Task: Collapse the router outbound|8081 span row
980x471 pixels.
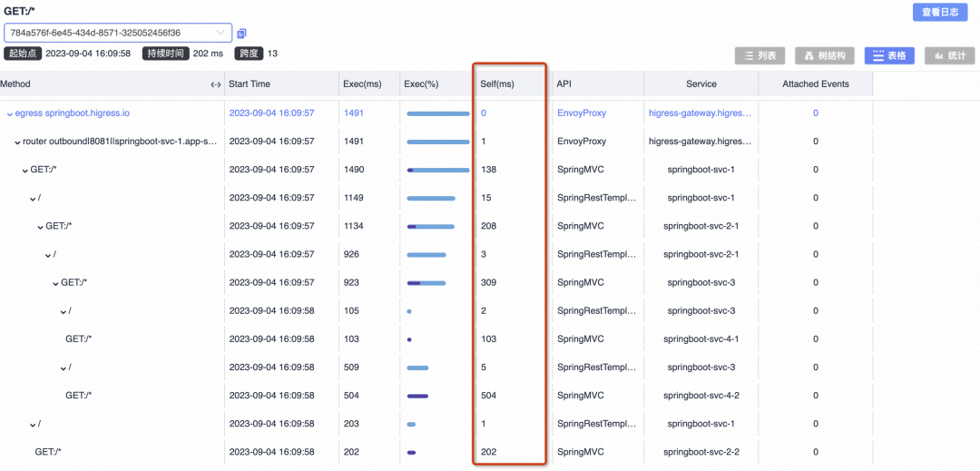Action: pos(17,142)
